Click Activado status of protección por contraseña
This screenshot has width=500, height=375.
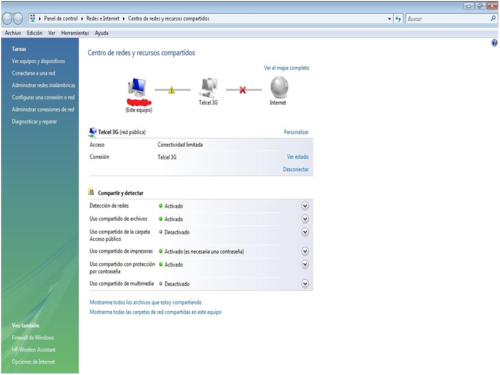(174, 264)
